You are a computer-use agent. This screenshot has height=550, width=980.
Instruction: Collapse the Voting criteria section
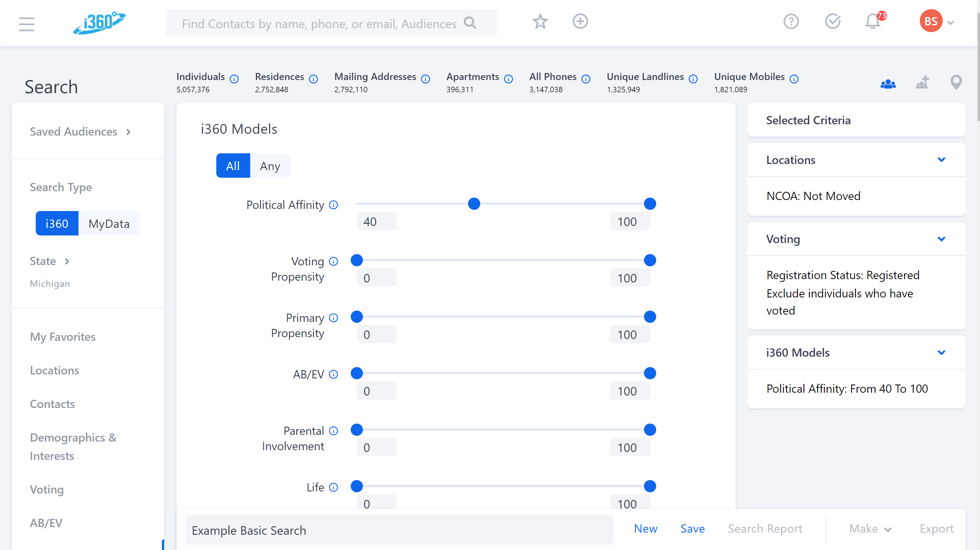click(x=941, y=239)
